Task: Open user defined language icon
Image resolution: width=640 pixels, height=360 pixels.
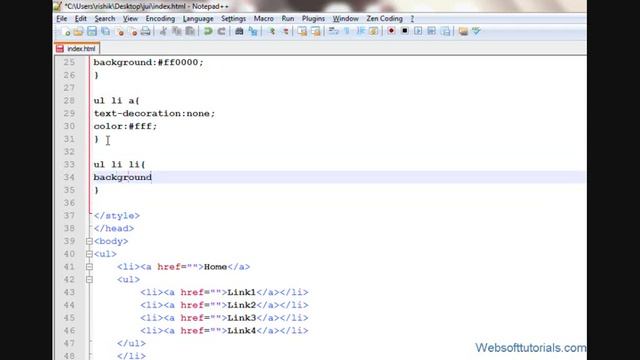Action: (x=373, y=31)
